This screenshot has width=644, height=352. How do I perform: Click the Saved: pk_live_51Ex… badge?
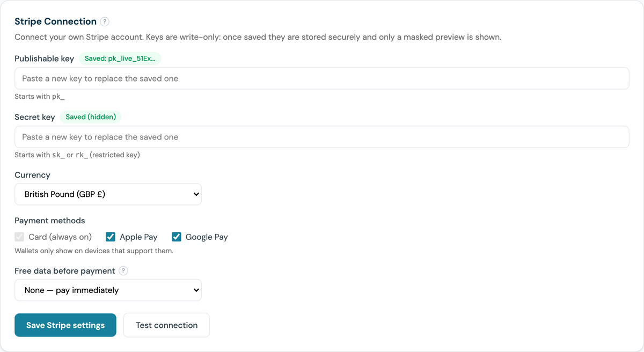(x=120, y=58)
